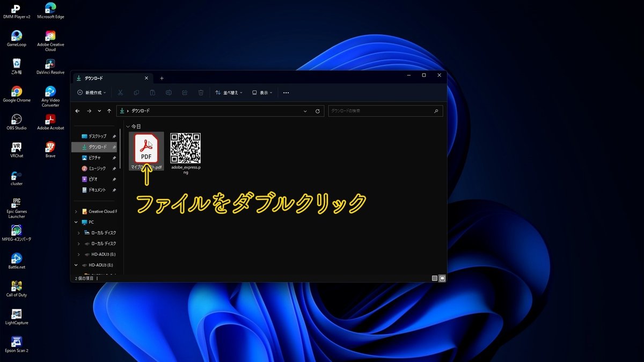Go back with the left arrow button

77,111
